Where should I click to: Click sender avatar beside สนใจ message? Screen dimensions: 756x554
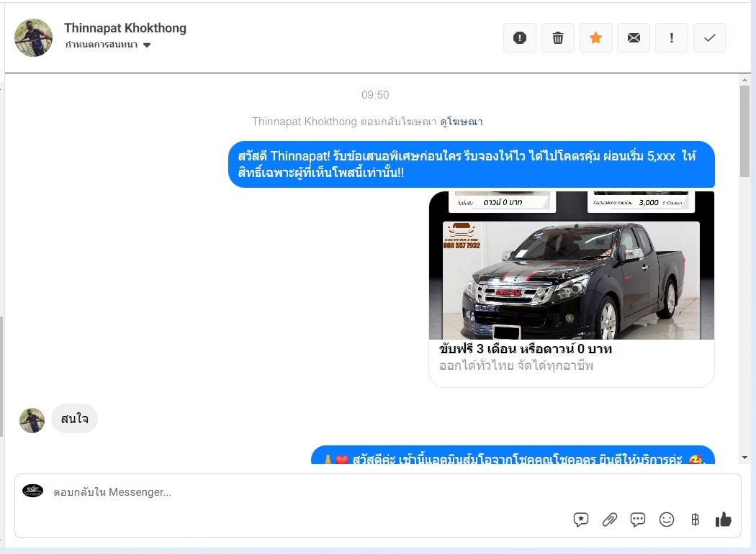[x=32, y=420]
